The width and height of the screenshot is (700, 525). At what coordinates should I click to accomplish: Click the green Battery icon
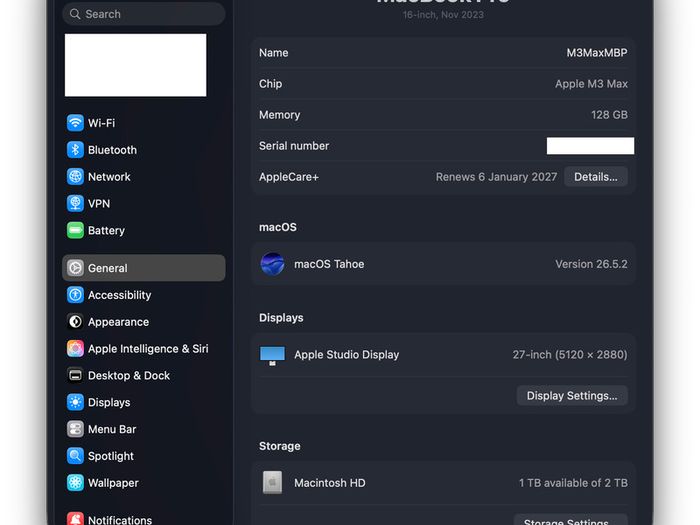click(x=75, y=230)
